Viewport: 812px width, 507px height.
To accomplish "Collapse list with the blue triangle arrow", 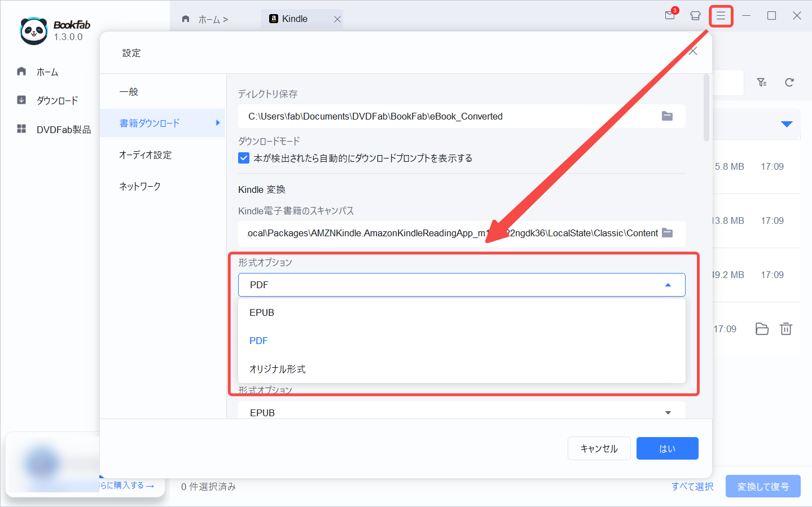I will (787, 124).
